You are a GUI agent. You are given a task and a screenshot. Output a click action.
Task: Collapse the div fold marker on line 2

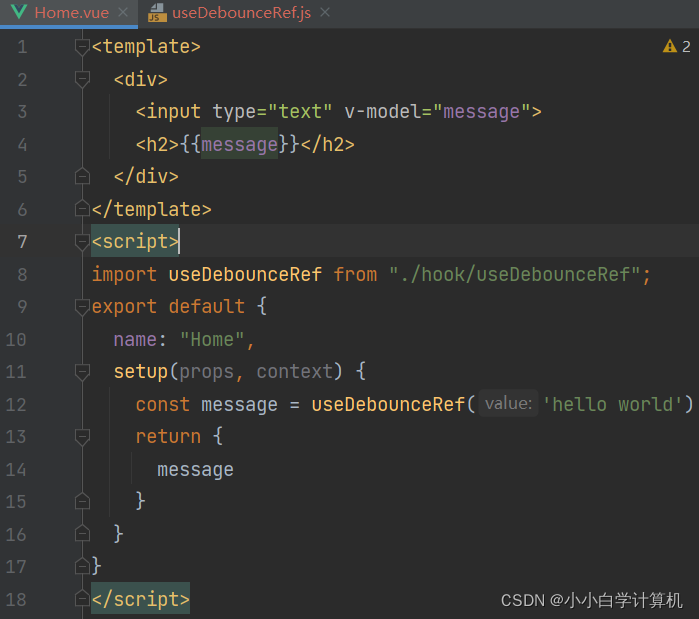pos(82,80)
